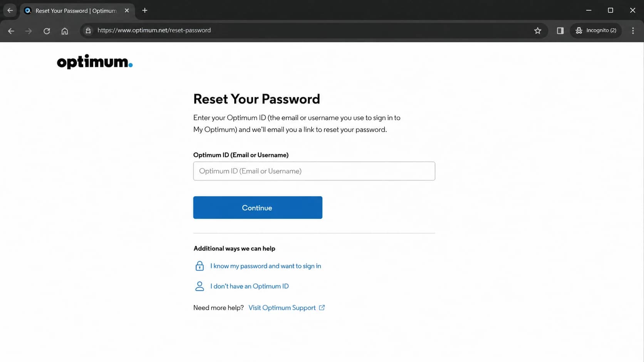Screen dimensions: 644x362
Task: Bookmark this page with star icon
Action: pyautogui.click(x=538, y=30)
